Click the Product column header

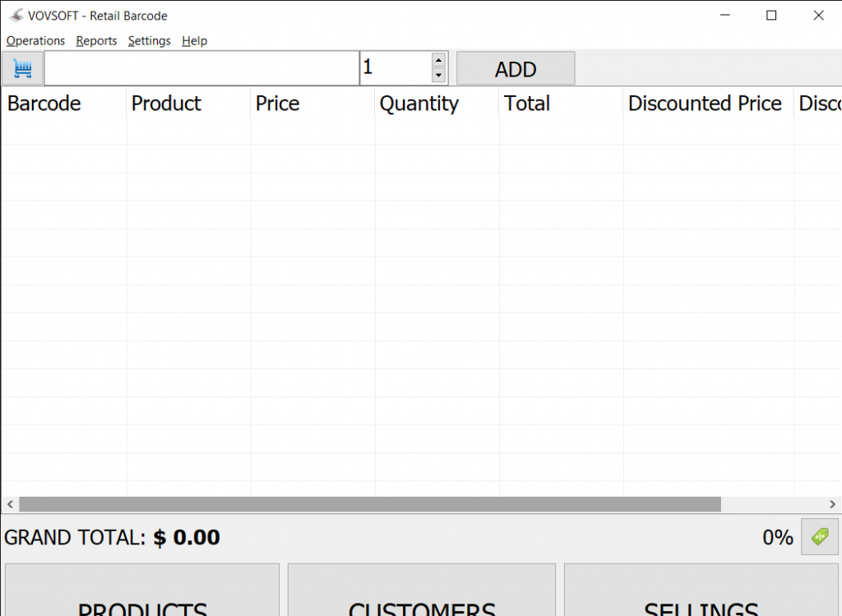click(x=188, y=103)
